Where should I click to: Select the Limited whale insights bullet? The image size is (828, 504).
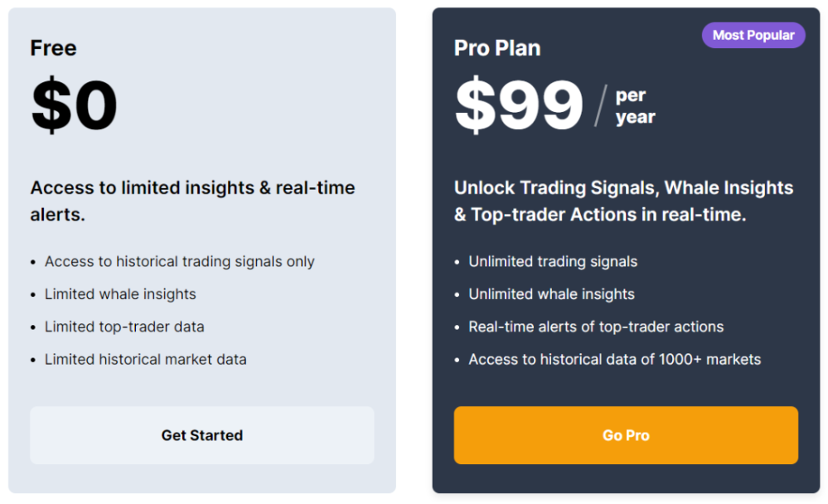pos(120,293)
